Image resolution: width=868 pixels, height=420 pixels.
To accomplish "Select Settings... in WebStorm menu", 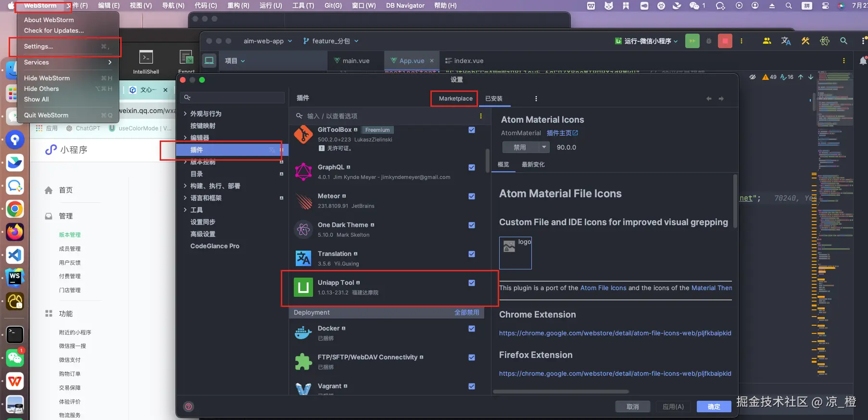I will pos(68,46).
